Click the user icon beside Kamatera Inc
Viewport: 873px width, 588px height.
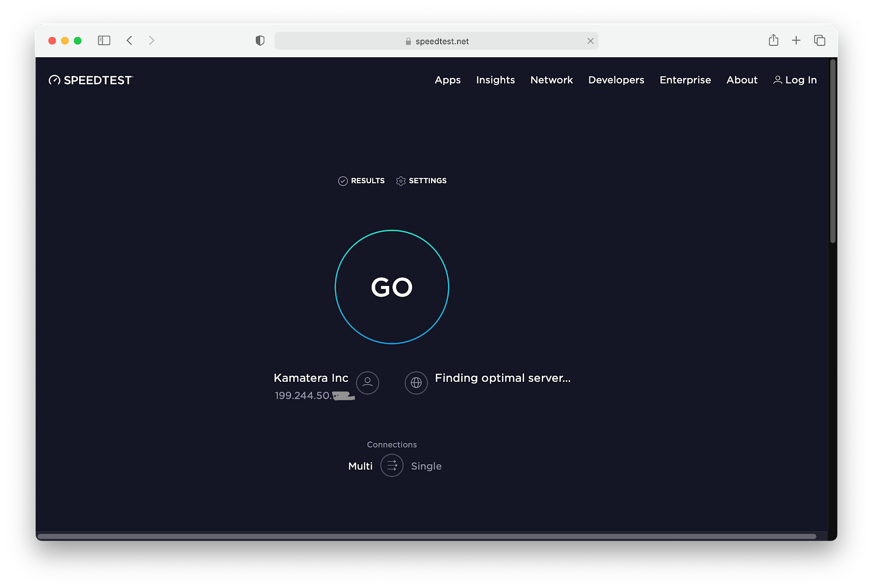coord(367,382)
